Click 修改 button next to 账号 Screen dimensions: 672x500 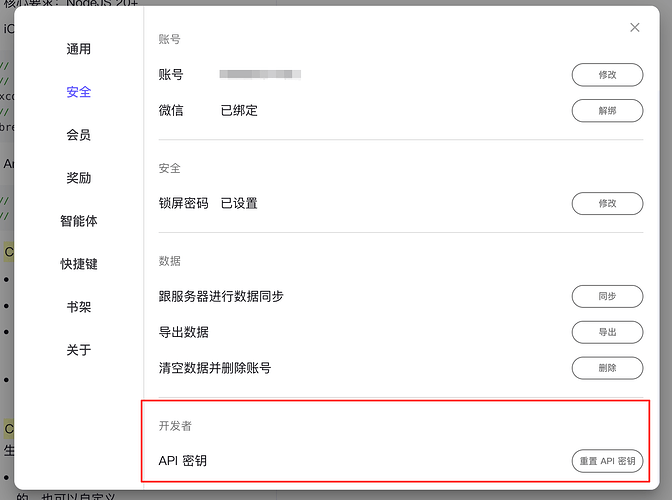607,75
